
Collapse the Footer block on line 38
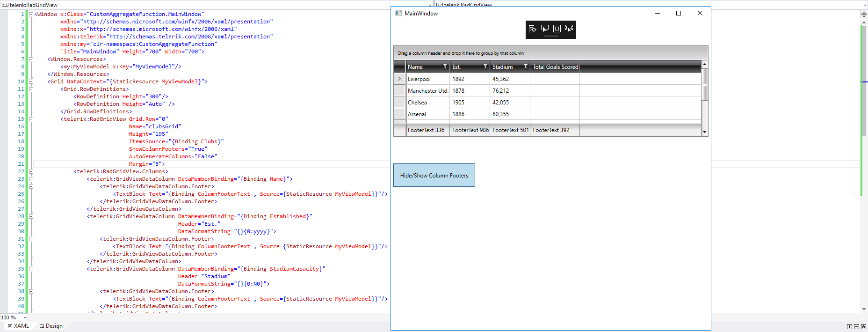click(31, 291)
